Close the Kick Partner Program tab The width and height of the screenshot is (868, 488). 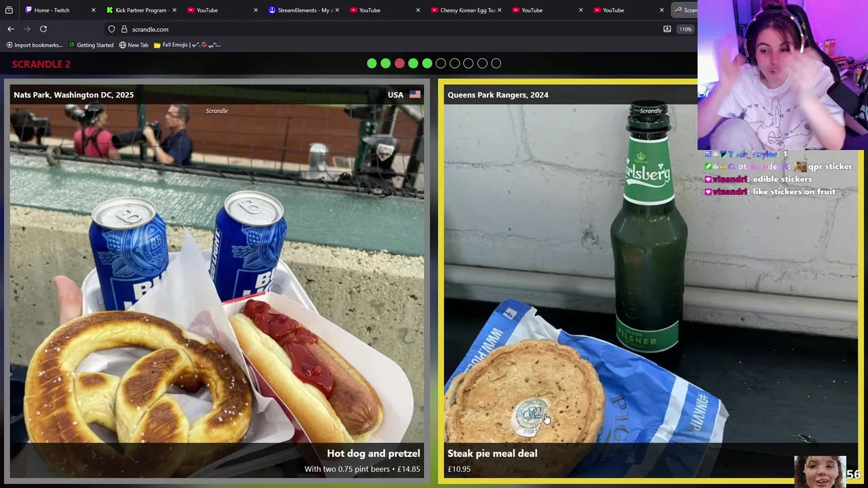point(174,10)
